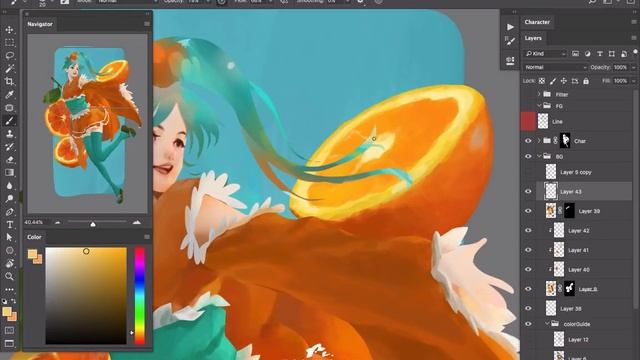Select the Navigator tab
The image size is (640, 360).
[x=40, y=24]
